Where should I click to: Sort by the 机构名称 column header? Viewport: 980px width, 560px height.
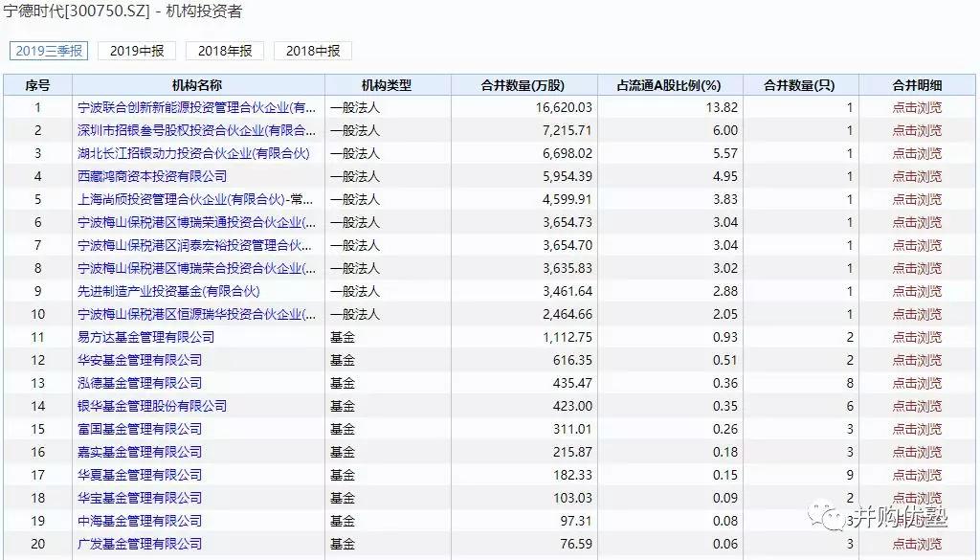pos(197,85)
